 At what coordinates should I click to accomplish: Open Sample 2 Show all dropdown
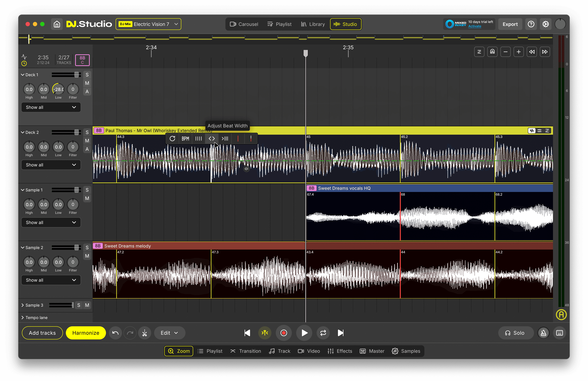[x=51, y=280]
